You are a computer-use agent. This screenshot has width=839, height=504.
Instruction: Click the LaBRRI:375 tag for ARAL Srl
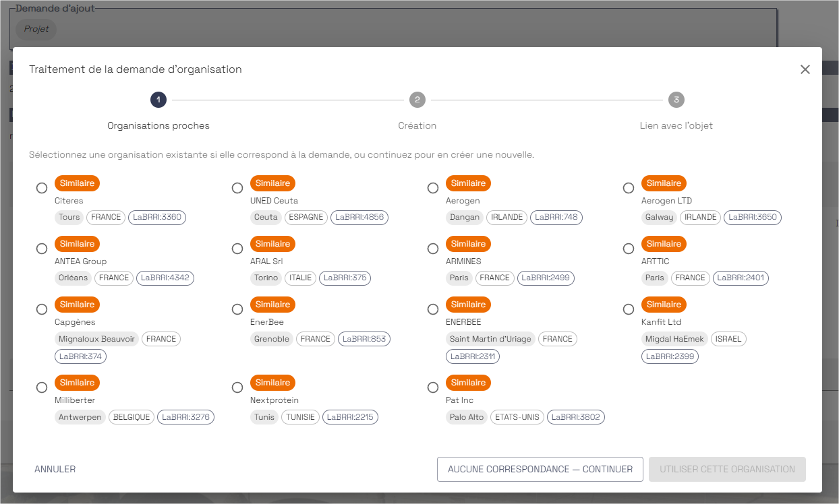point(345,278)
